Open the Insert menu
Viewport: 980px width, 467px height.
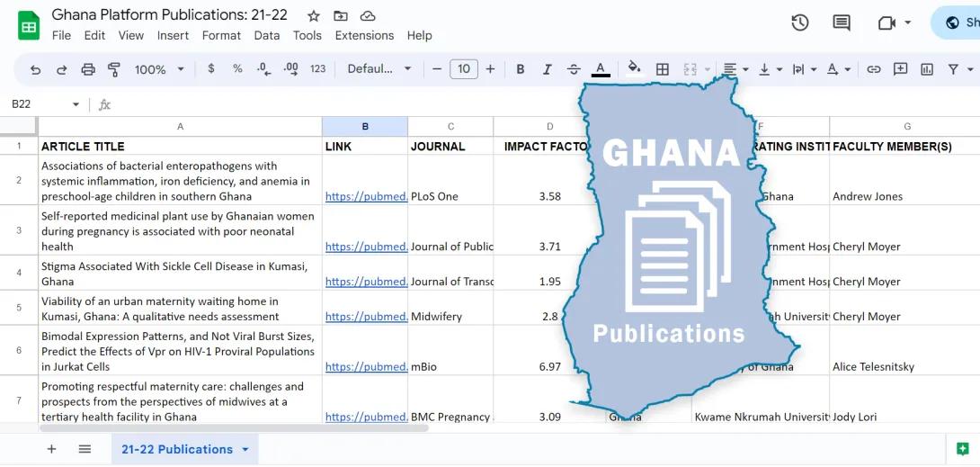(x=174, y=36)
